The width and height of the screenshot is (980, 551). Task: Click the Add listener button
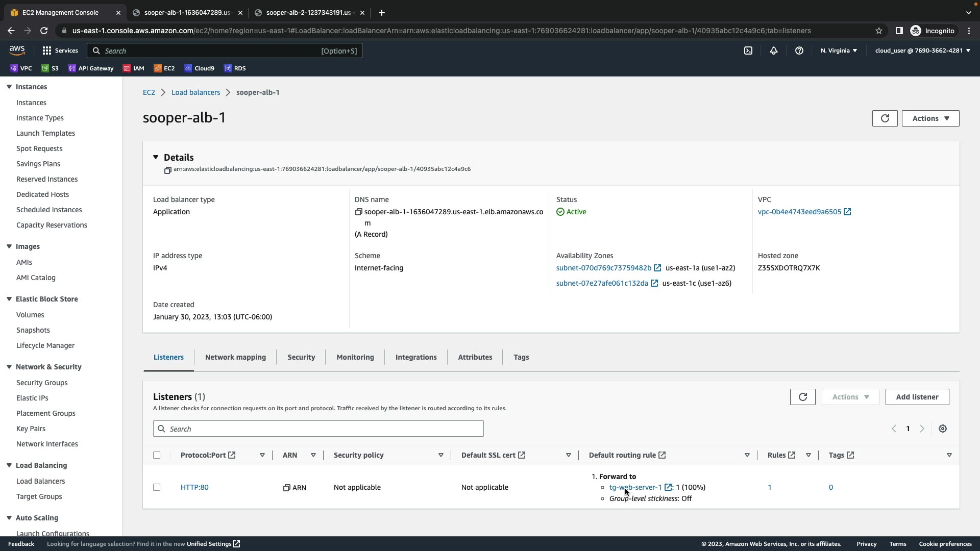pyautogui.click(x=917, y=397)
